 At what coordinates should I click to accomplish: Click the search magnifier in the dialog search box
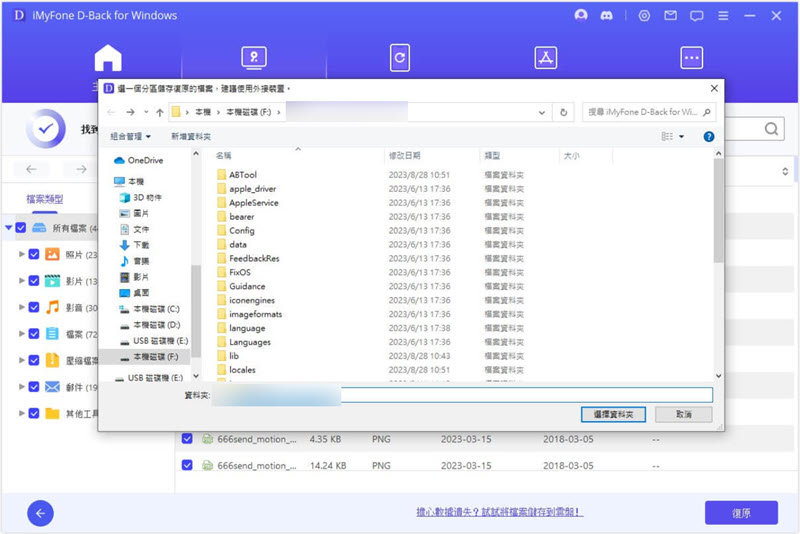[x=707, y=112]
